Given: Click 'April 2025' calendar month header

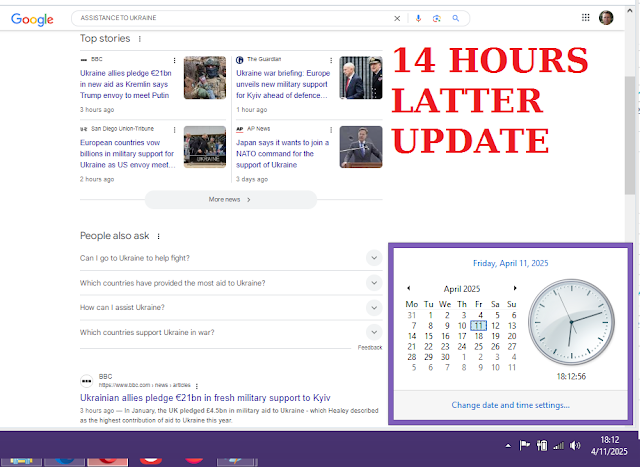Looking at the screenshot, I should pyautogui.click(x=462, y=289).
